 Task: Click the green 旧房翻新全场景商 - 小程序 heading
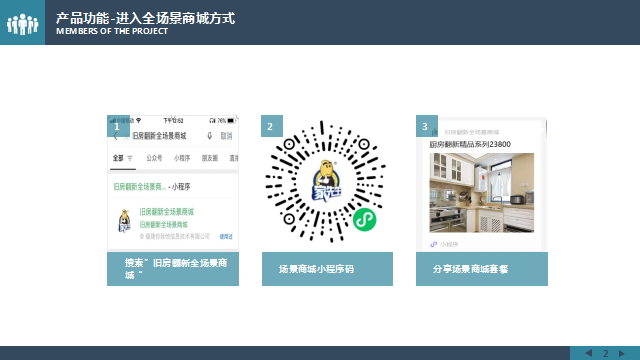pyautogui.click(x=152, y=187)
